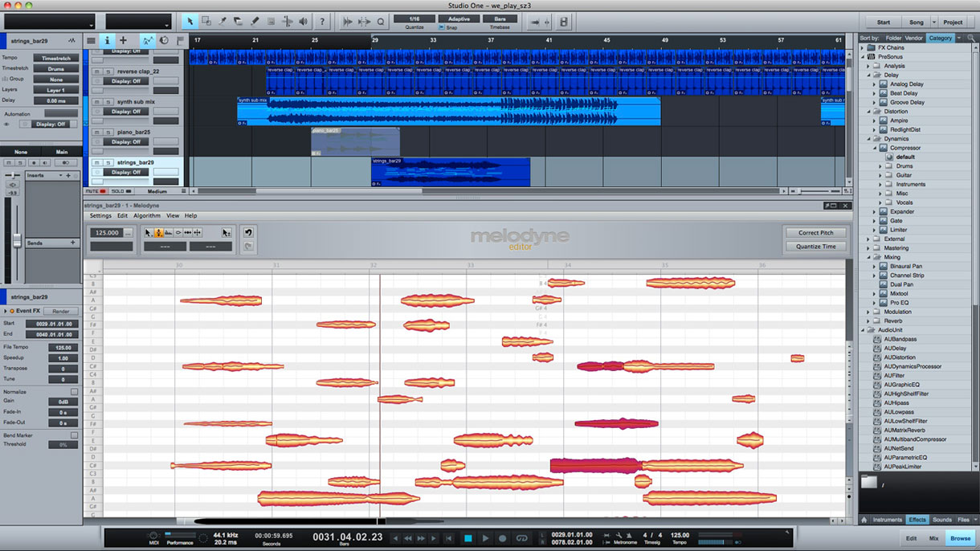
Task: Click the Correct Pitch button
Action: click(x=815, y=233)
